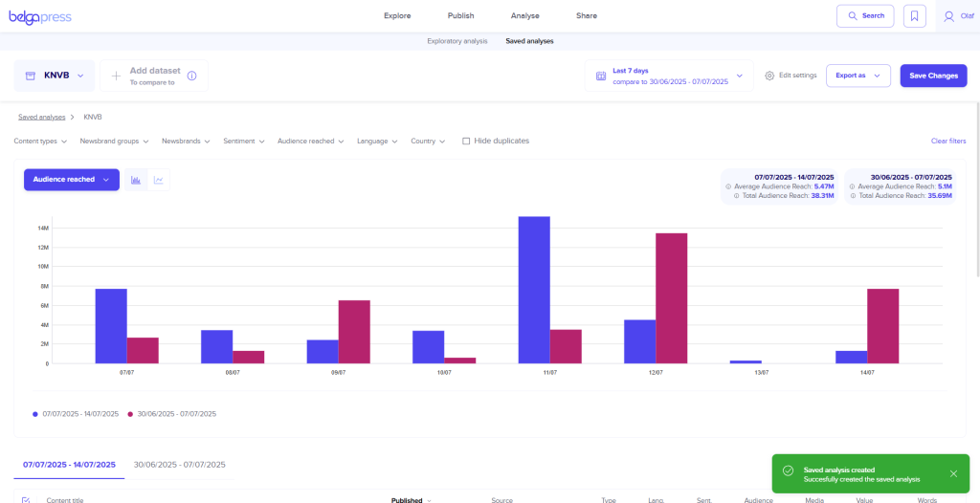Viewport: 980px width, 503px height.
Task: Open the Analyse menu
Action: point(524,16)
